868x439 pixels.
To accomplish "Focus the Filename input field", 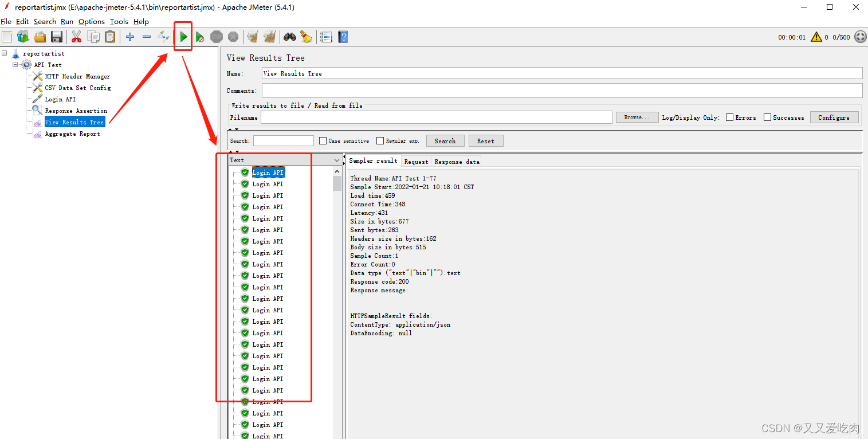I will tap(437, 117).
